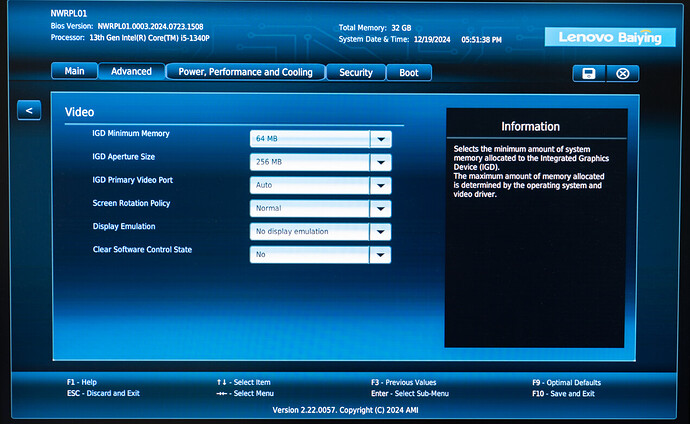Click the 64 MB value field
This screenshot has width=690, height=424.
(x=309, y=139)
